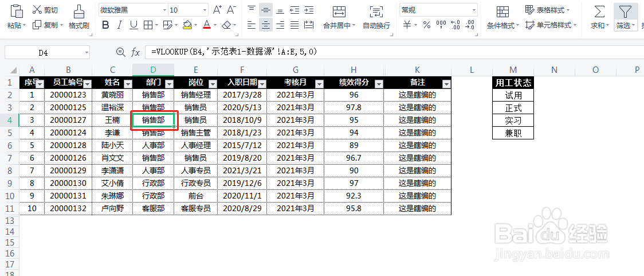Click the AutoSum (求和) sigma icon

[600, 11]
